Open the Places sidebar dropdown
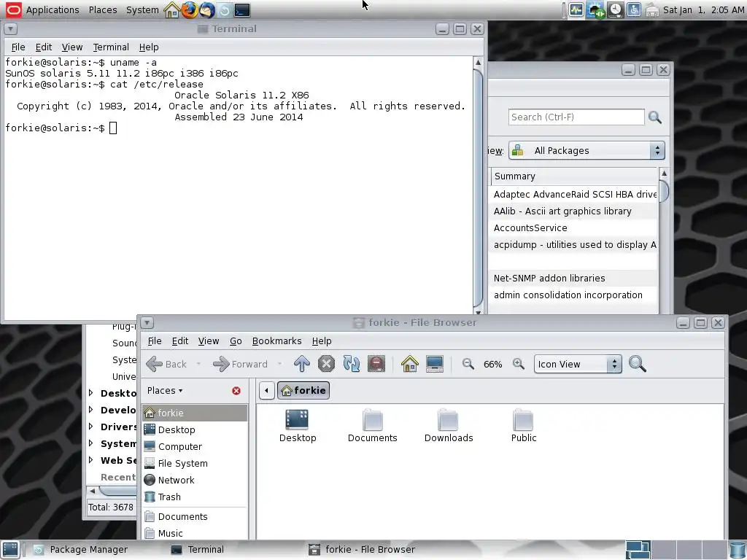The height and width of the screenshot is (560, 747). 165,391
